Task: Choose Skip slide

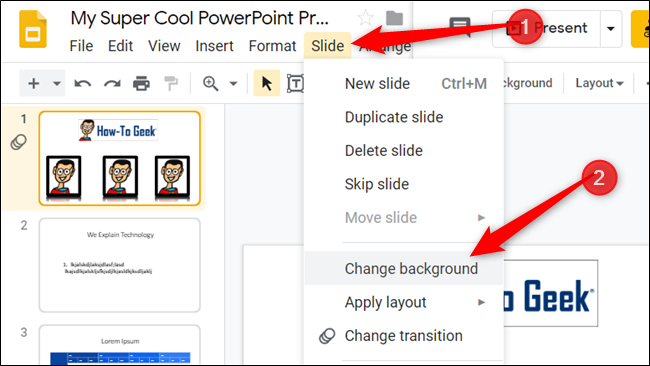Action: tap(404, 184)
